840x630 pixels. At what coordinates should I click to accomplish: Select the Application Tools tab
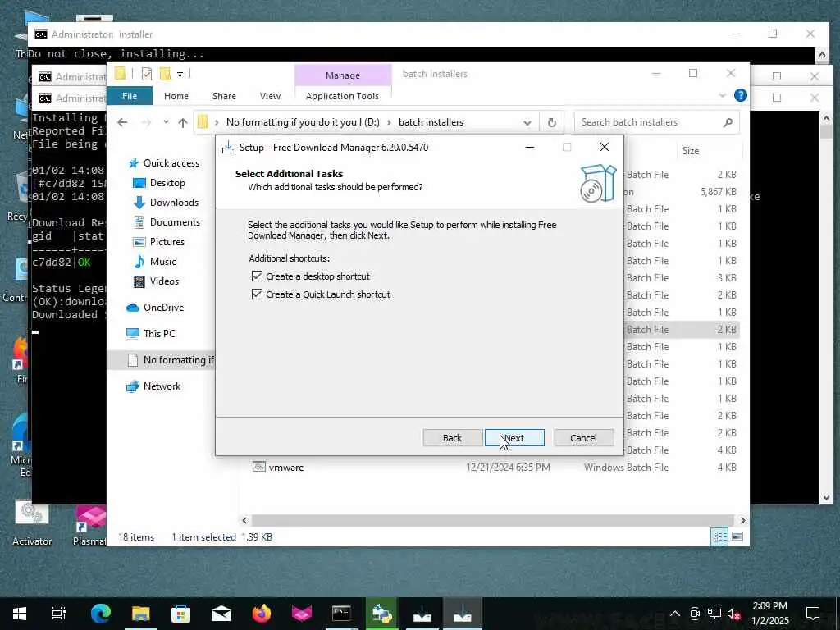pos(342,96)
